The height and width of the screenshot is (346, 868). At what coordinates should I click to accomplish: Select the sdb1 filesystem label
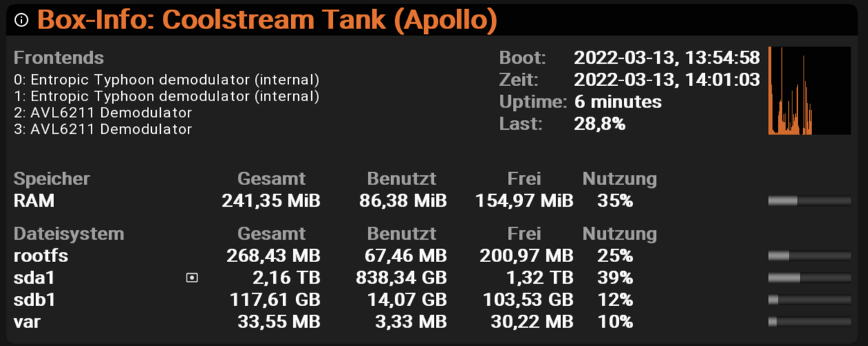point(34,300)
